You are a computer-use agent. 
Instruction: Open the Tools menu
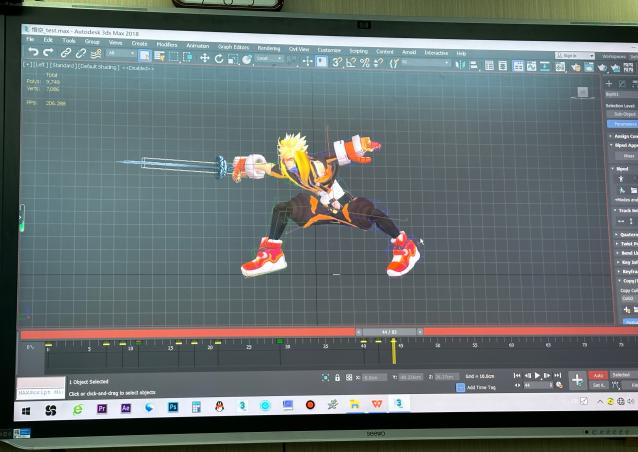pyautogui.click(x=69, y=41)
